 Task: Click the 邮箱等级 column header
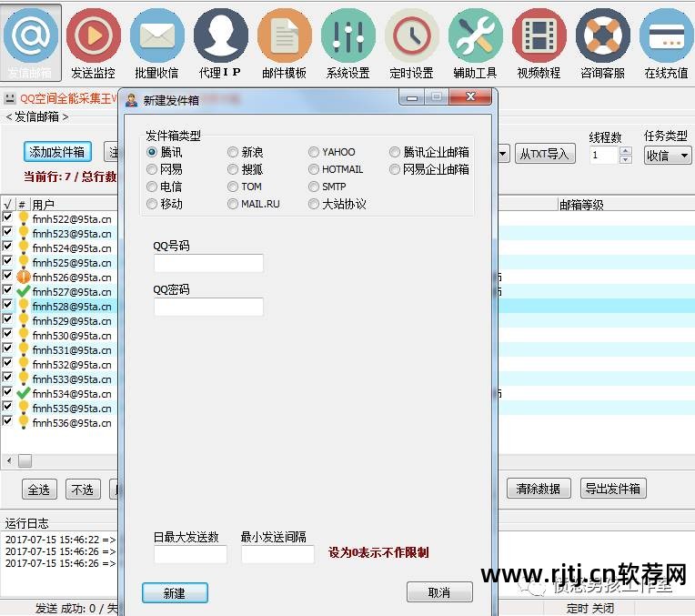[x=626, y=205]
